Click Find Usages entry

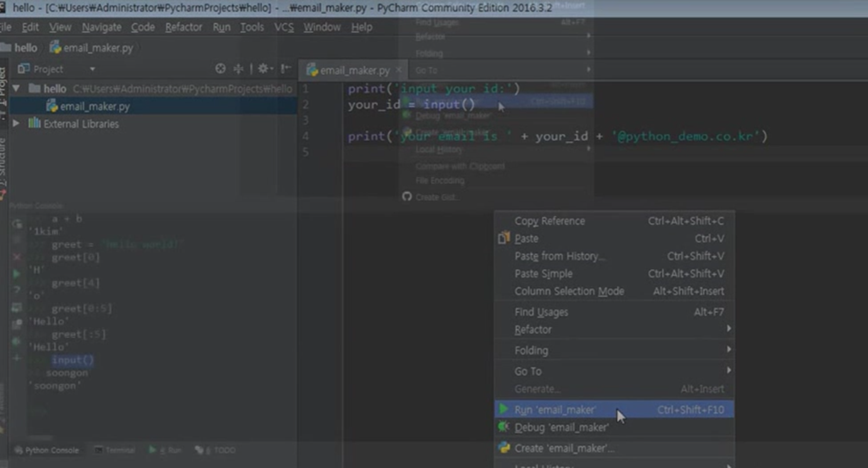pos(614,312)
